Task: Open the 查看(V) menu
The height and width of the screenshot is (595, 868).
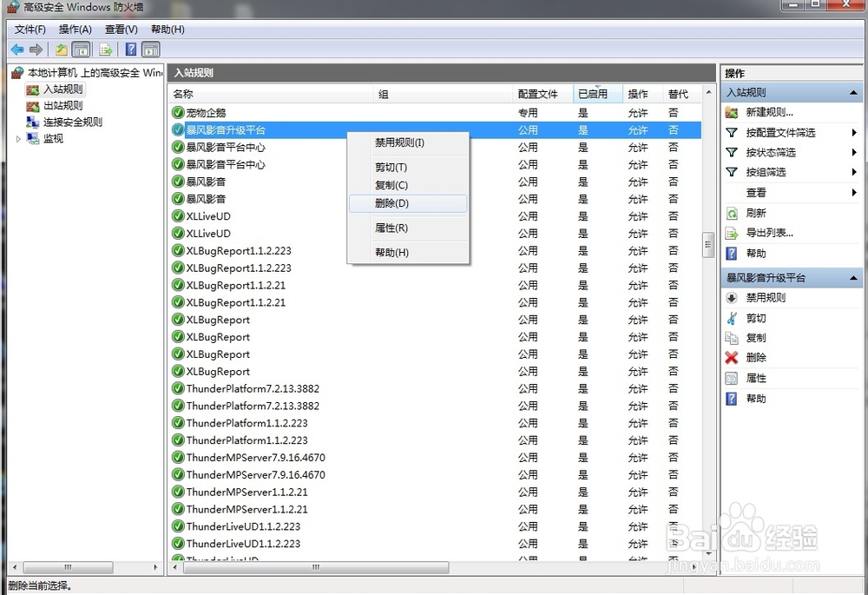Action: point(122,30)
